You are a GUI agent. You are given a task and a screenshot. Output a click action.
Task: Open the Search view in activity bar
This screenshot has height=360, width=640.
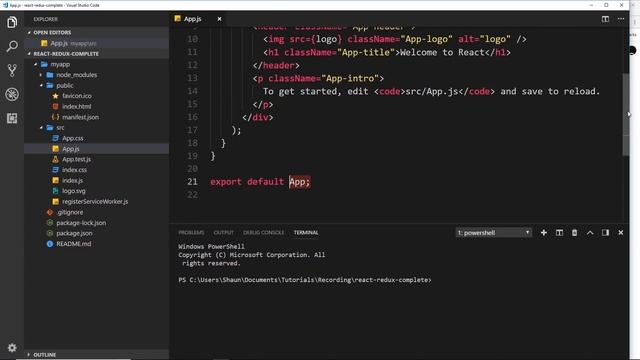(x=12, y=46)
